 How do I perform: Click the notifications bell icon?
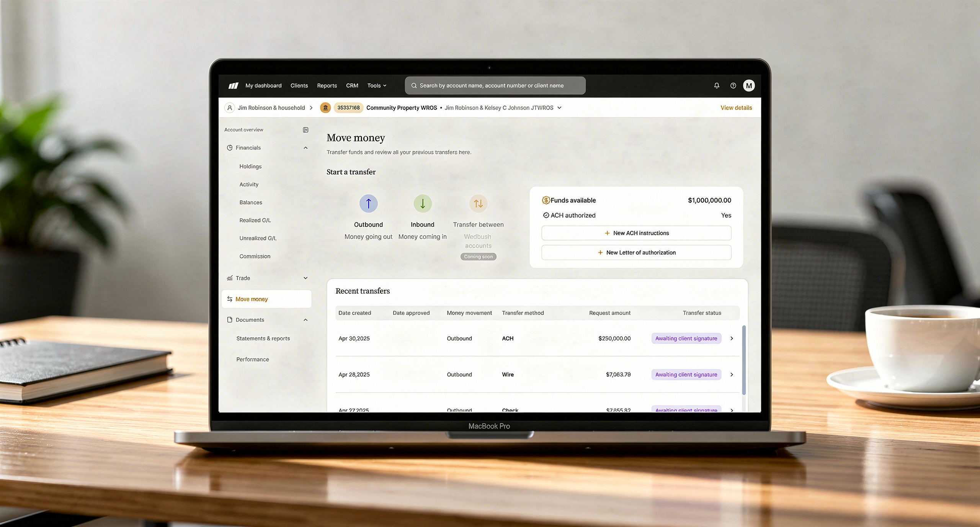point(717,85)
